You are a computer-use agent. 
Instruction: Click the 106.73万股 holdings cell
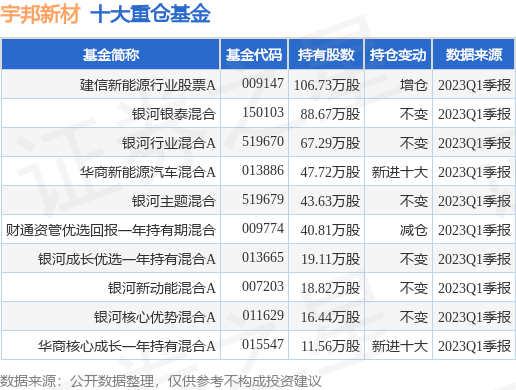[x=327, y=85]
